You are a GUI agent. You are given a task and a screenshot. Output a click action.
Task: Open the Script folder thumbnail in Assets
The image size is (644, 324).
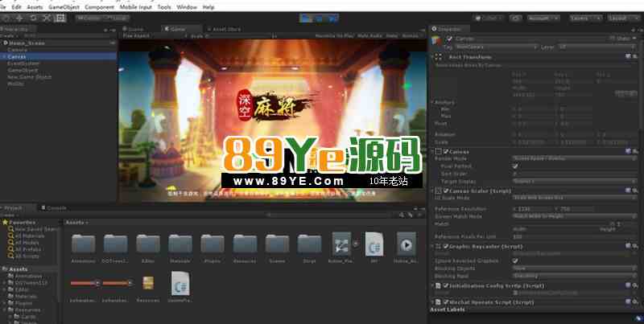309,244
